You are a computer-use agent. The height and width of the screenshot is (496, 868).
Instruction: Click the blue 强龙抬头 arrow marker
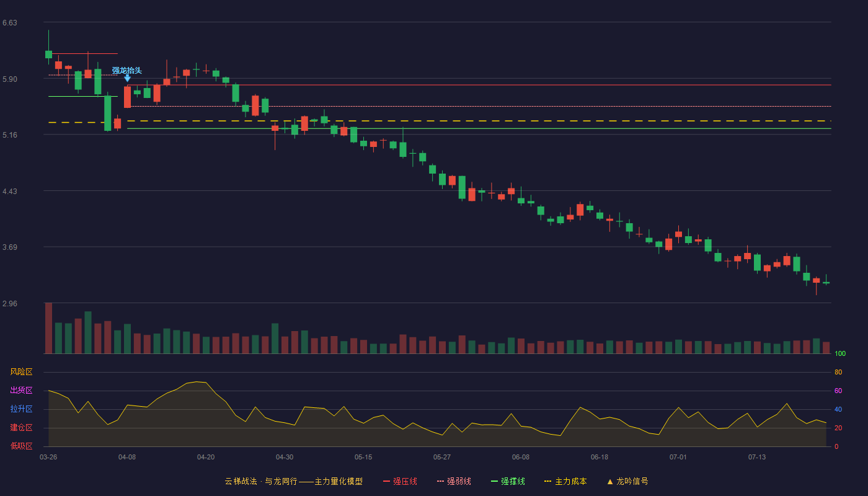127,78
